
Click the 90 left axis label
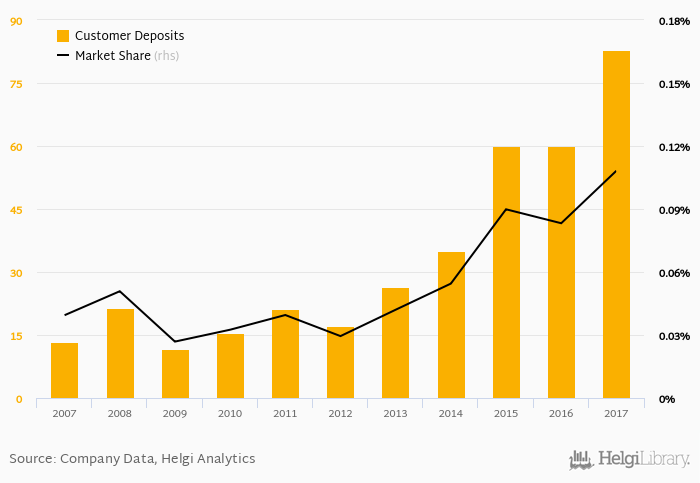click(x=17, y=21)
